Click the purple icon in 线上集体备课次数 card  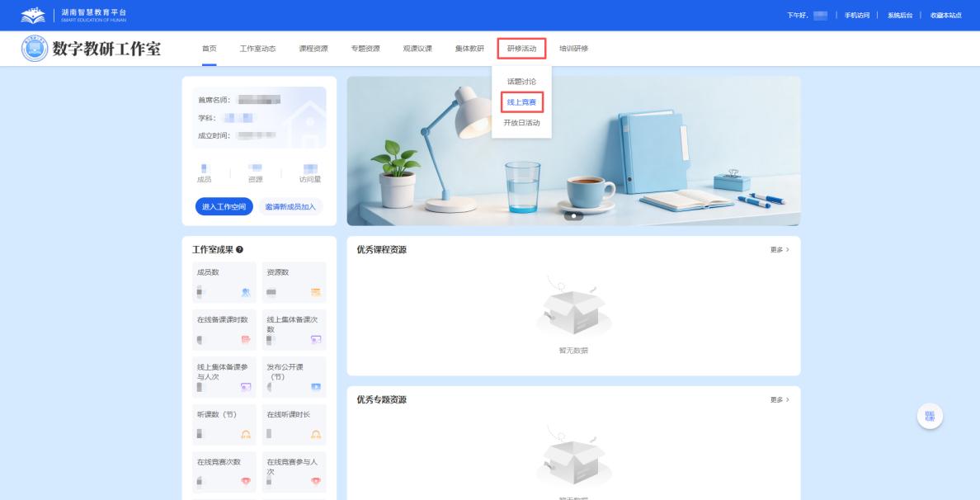pyautogui.click(x=316, y=339)
